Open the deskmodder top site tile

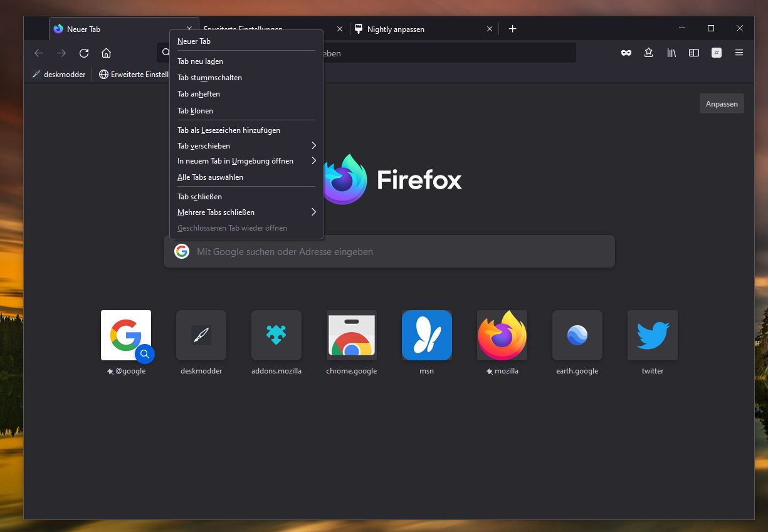click(201, 335)
